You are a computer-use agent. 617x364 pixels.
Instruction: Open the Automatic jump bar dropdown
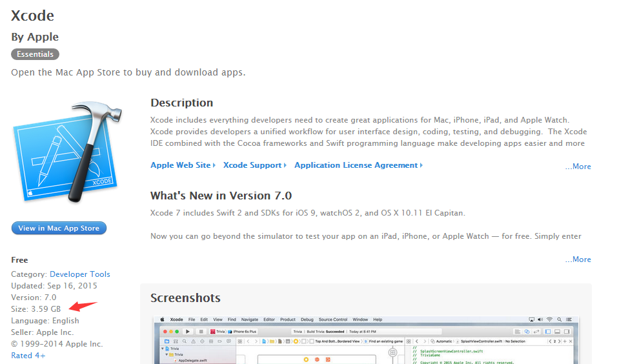click(x=441, y=341)
